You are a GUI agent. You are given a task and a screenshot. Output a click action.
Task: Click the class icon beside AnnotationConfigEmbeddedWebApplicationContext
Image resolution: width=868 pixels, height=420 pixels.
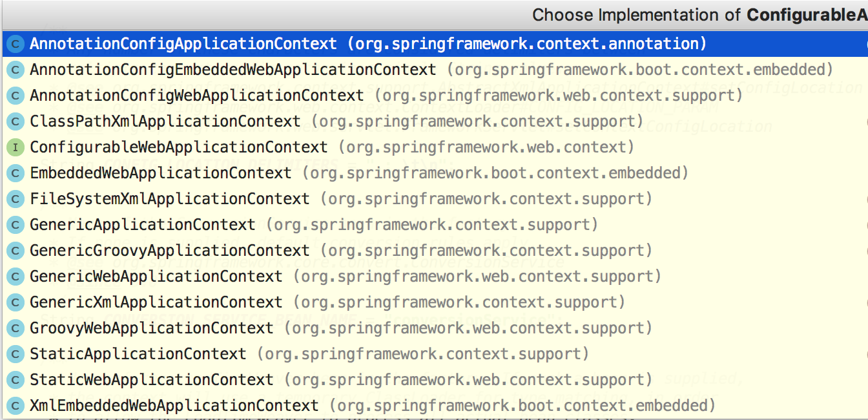click(x=15, y=70)
